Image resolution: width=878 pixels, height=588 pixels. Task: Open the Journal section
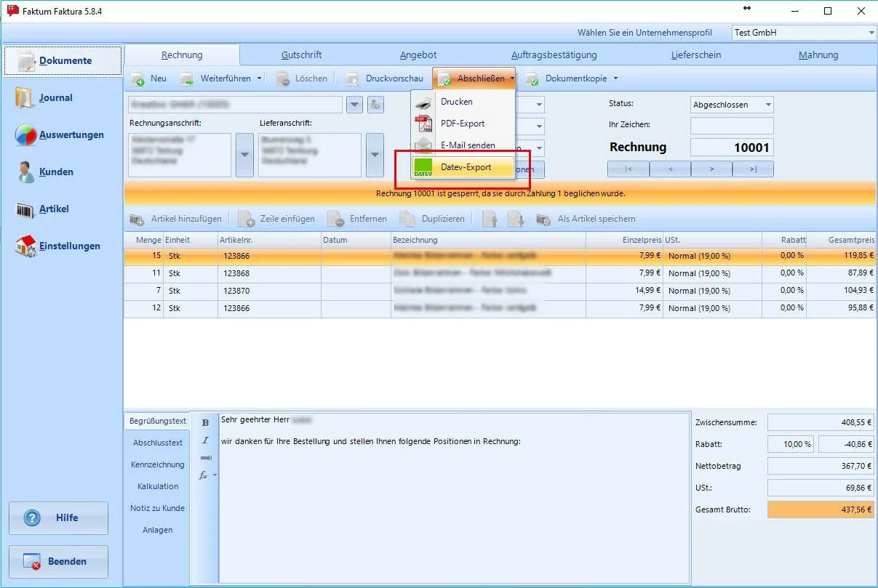pyautogui.click(x=45, y=98)
